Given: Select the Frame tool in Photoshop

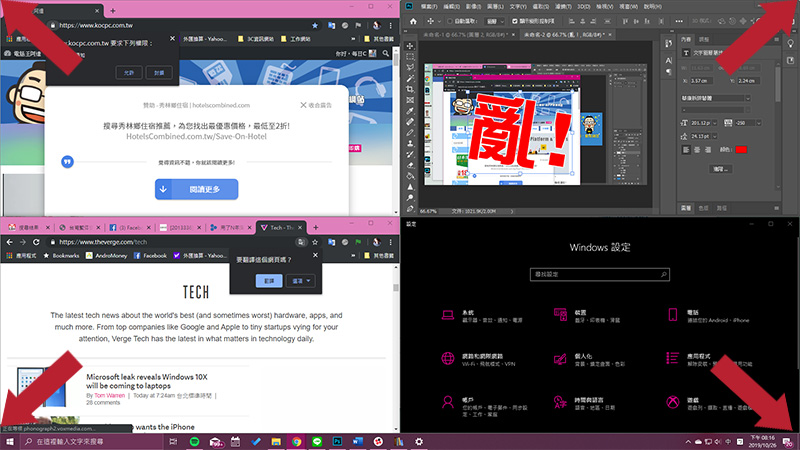Looking at the screenshot, I should click(x=410, y=100).
